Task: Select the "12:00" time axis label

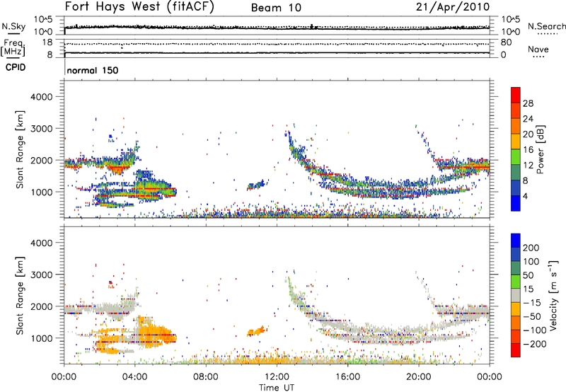Action: 277,377
